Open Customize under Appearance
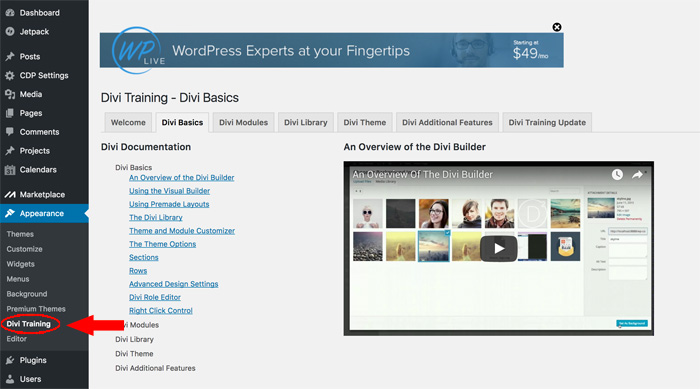Image resolution: width=700 pixels, height=389 pixels. (25, 249)
